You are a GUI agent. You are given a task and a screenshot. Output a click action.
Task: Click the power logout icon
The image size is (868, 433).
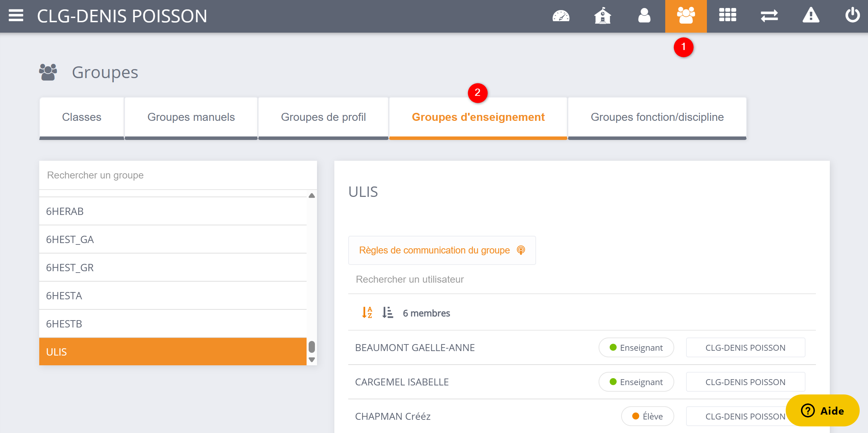pos(852,16)
